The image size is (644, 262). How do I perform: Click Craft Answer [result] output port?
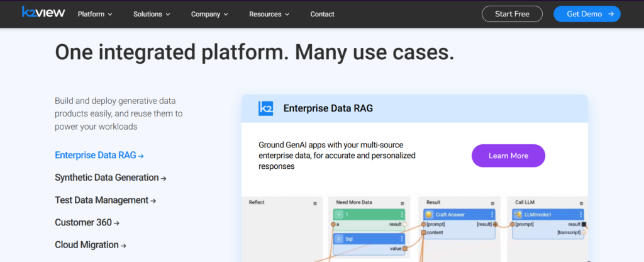coord(495,224)
